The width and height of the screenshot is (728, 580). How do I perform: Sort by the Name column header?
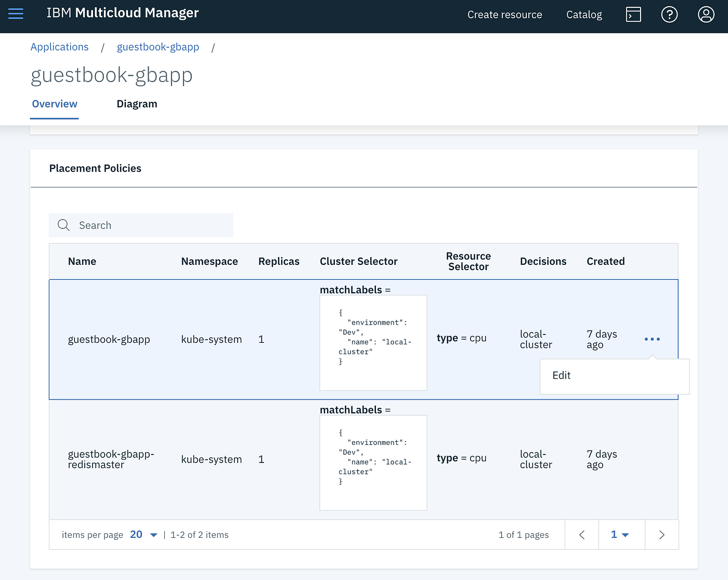point(82,262)
